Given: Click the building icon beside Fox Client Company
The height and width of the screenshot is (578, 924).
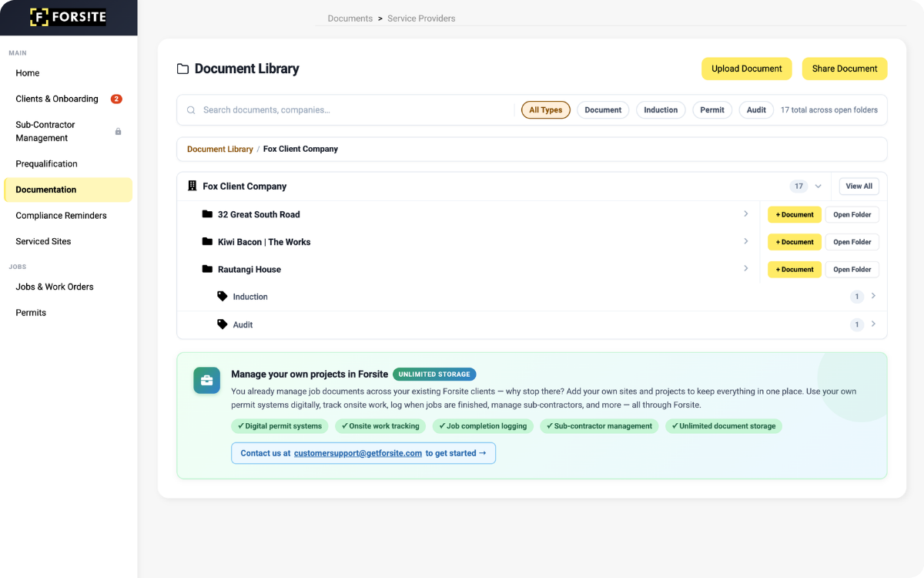Looking at the screenshot, I should click(192, 186).
